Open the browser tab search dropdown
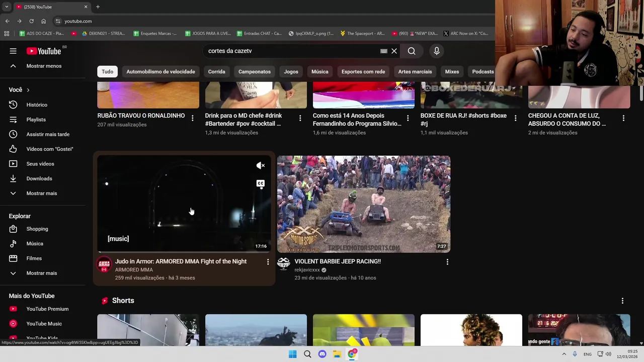 [6, 7]
